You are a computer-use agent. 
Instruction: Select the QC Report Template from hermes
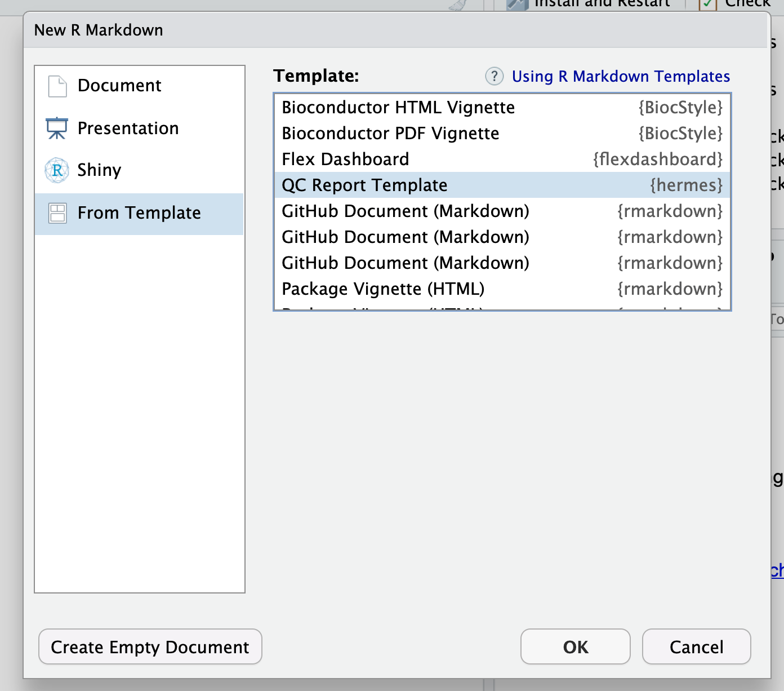click(364, 185)
